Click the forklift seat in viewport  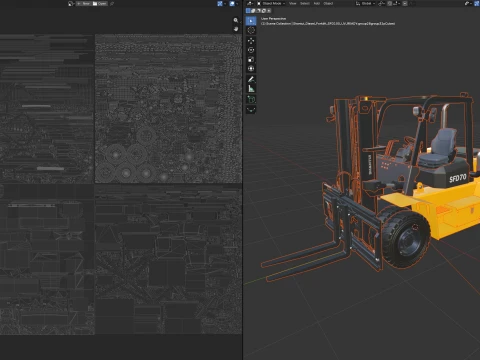[x=438, y=147]
